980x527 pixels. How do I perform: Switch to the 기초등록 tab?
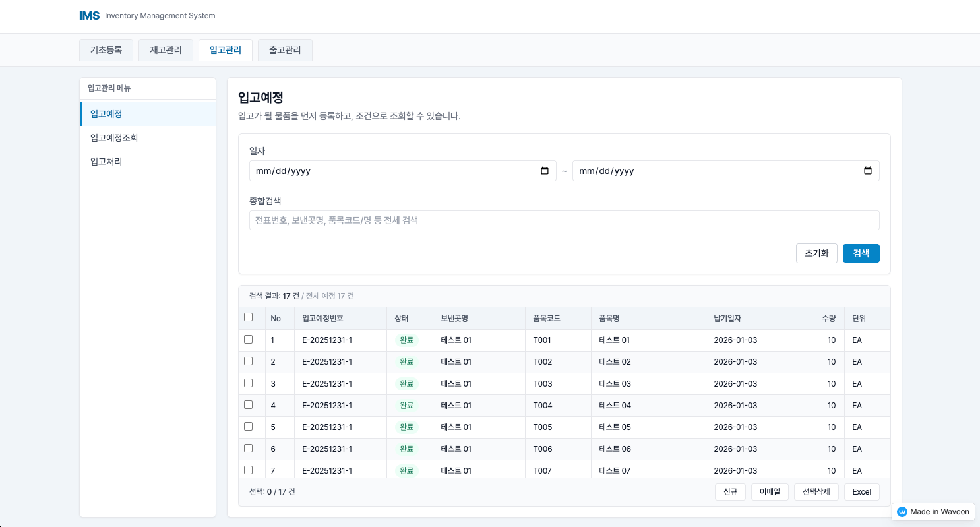[106, 50]
